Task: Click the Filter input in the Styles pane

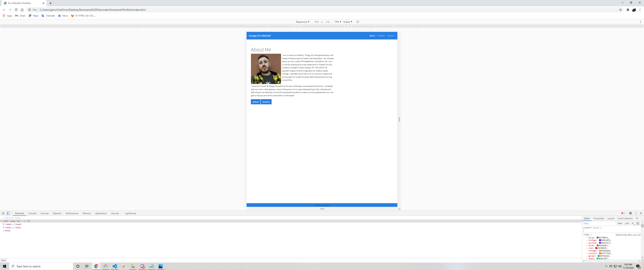Action: pyautogui.click(x=599, y=223)
